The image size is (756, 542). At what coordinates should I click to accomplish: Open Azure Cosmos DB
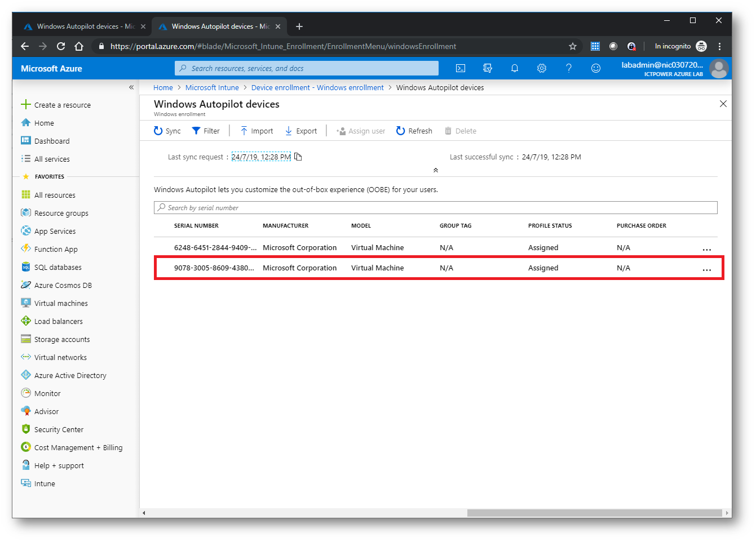(x=56, y=285)
